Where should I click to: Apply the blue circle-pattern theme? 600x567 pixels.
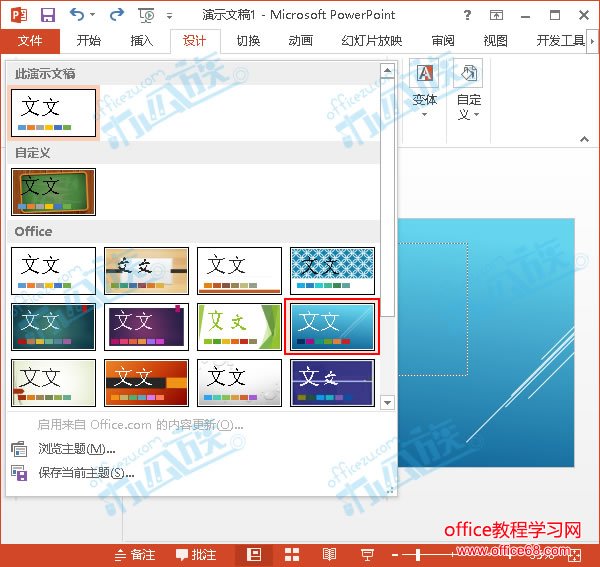pos(332,270)
